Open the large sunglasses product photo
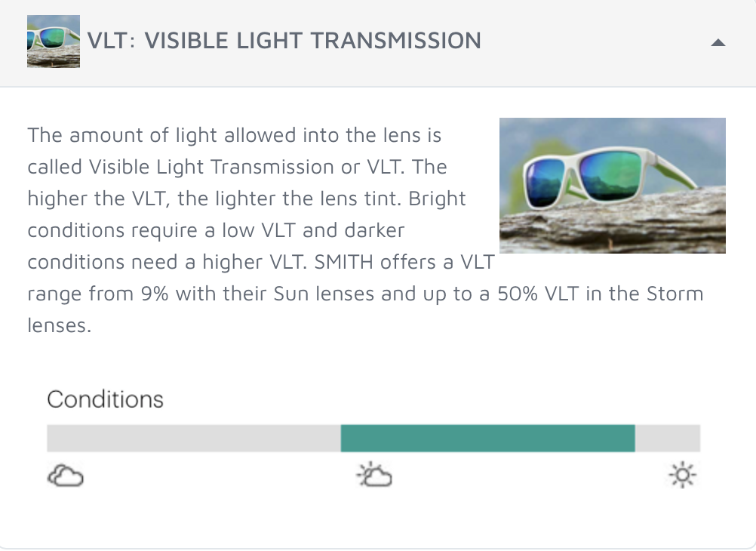Screen dimensions: 756x551 coord(613,185)
